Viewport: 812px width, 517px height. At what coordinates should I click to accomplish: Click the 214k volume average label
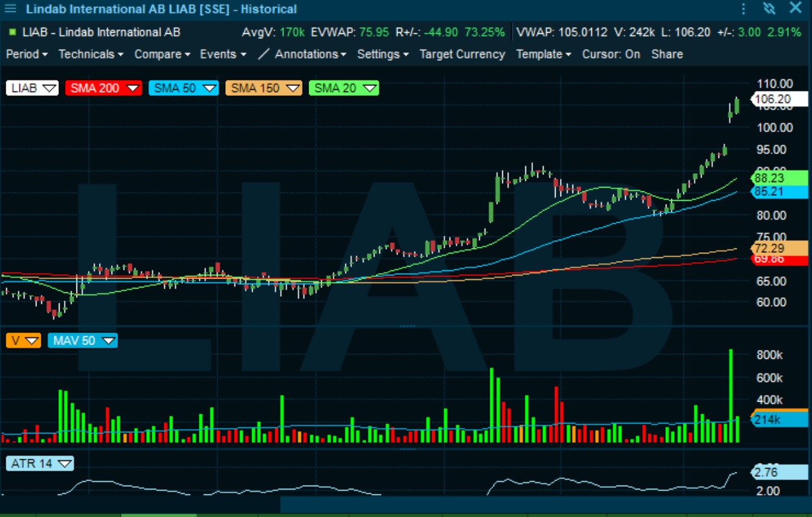pos(779,420)
